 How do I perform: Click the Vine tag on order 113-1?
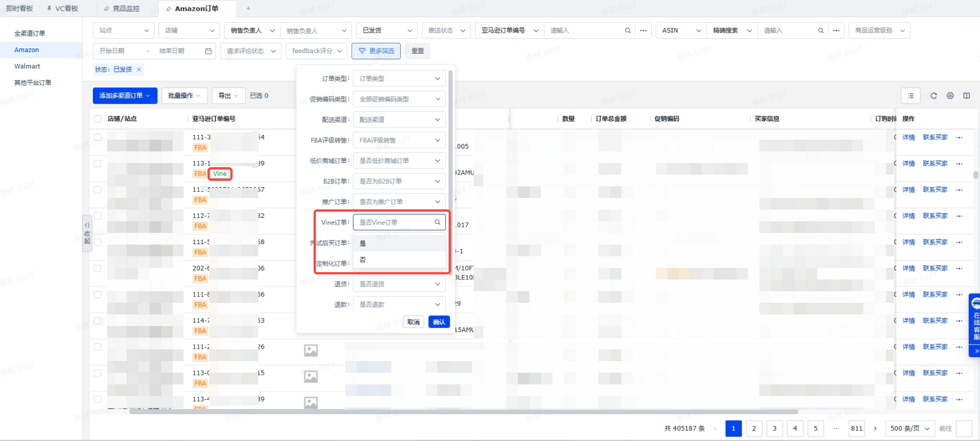click(x=220, y=173)
